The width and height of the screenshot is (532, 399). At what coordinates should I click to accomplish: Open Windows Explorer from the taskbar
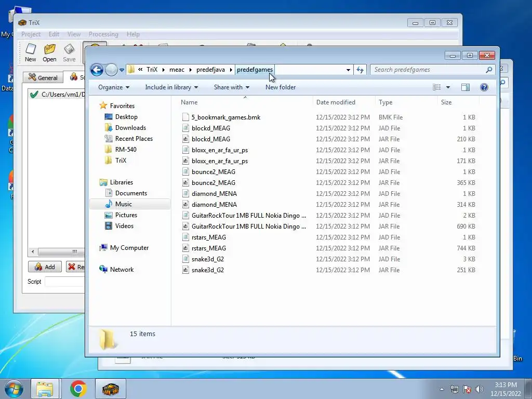tap(45, 389)
